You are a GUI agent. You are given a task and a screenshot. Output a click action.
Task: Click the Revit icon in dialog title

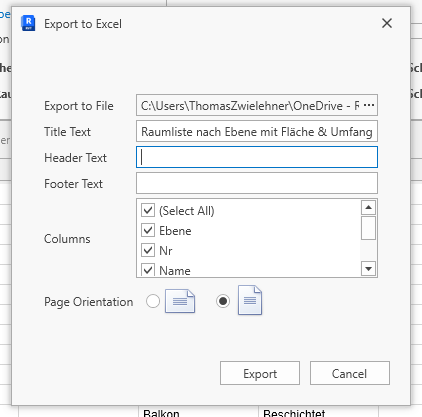tap(28, 23)
